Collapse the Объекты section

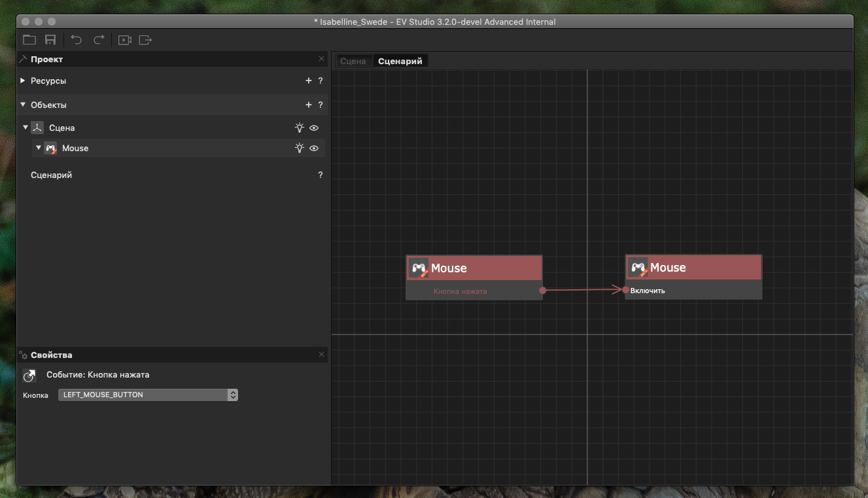pyautogui.click(x=23, y=105)
